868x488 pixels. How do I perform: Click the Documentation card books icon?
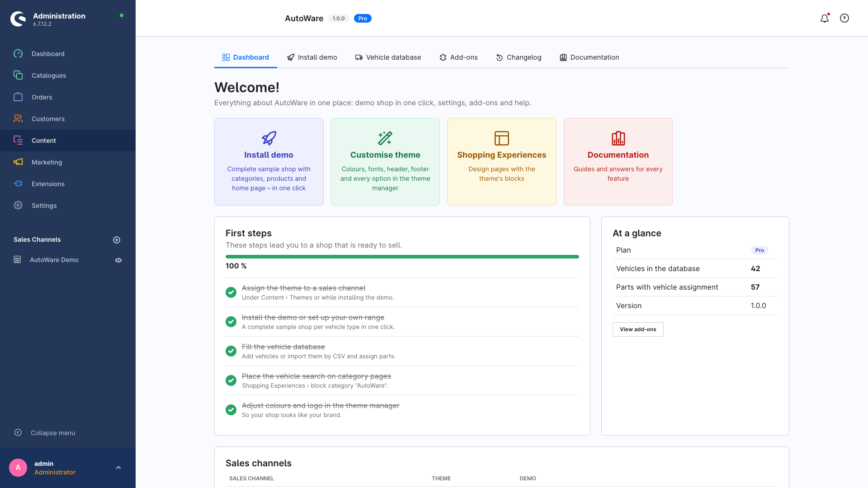click(618, 138)
